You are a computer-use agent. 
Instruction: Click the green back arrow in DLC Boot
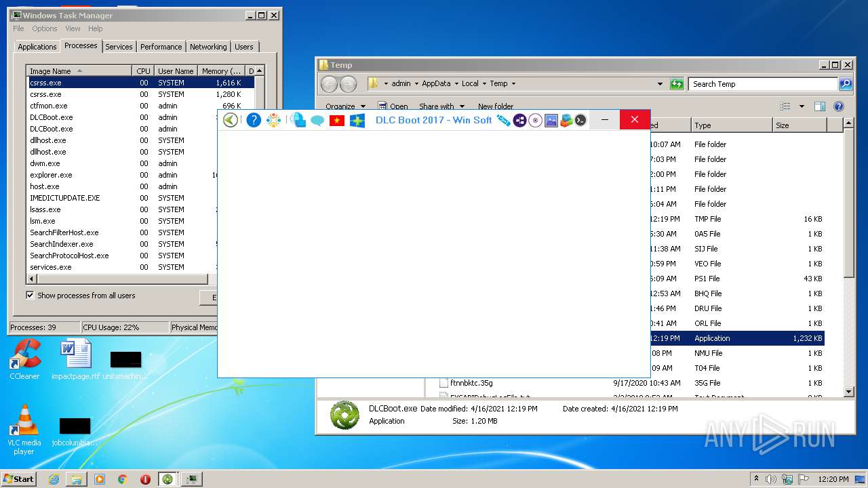231,120
